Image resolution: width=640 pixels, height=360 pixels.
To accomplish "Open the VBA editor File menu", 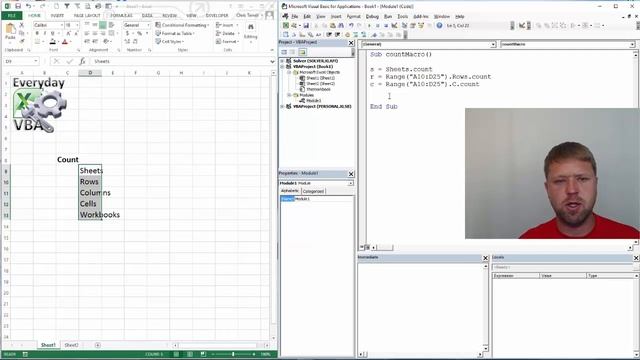I will 294,17.
